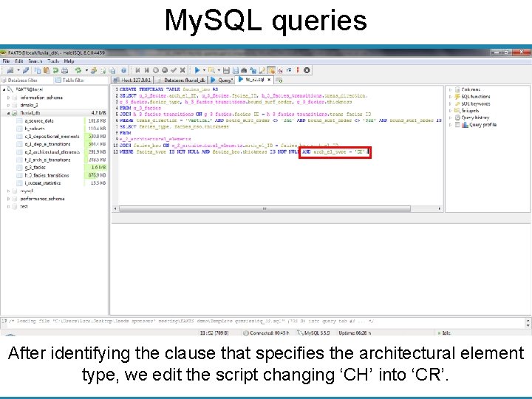
Task: Click the MySQL 5.5.0 status bar entry
Action: point(314,333)
